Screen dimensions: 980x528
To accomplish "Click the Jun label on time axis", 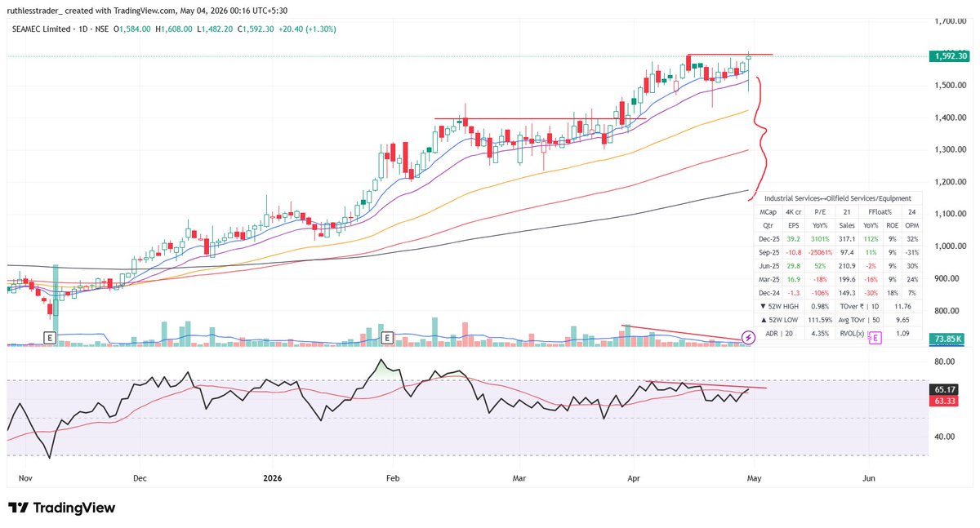I will point(868,477).
